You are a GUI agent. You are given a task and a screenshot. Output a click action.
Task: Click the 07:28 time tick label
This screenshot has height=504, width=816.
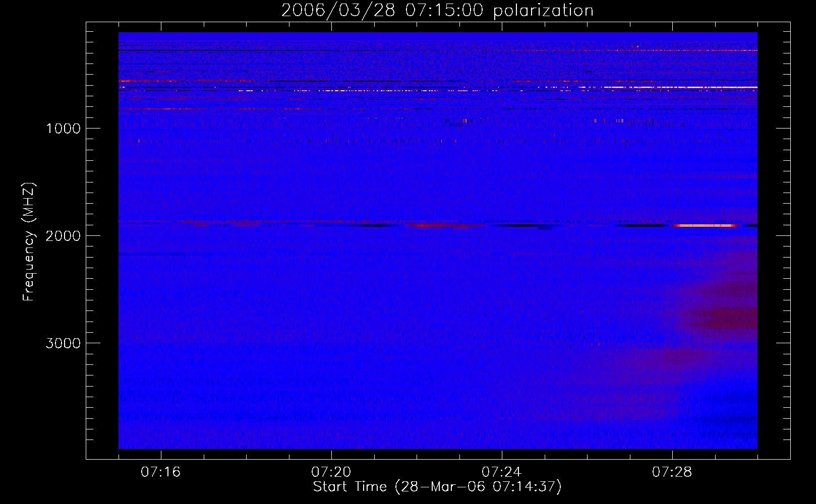coord(672,472)
